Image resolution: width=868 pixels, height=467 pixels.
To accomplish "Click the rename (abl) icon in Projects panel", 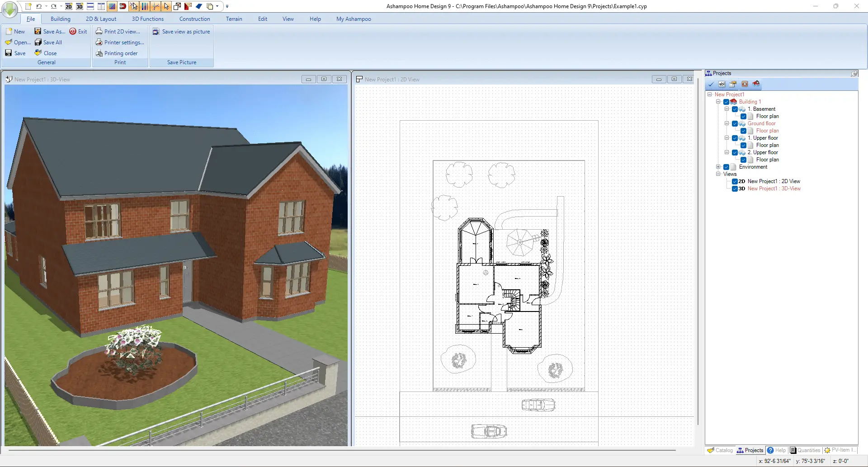I will [x=722, y=84].
